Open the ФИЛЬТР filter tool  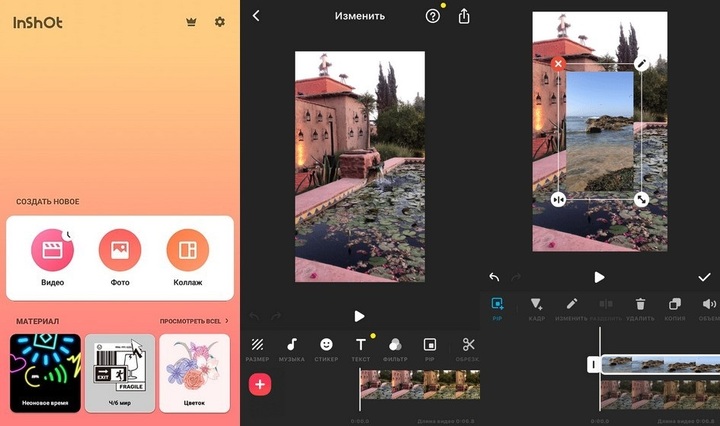tap(395, 350)
